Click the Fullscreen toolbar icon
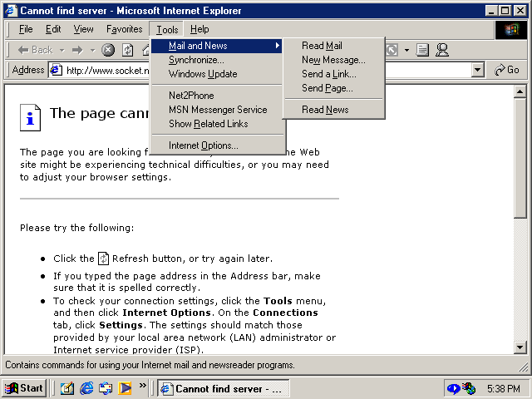This screenshot has height=399, width=532. 392,50
